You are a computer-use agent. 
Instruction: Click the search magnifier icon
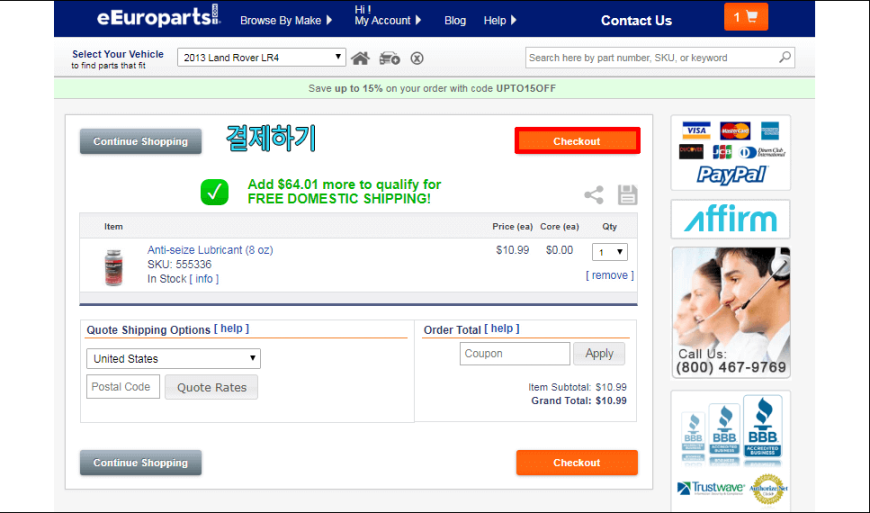click(785, 57)
